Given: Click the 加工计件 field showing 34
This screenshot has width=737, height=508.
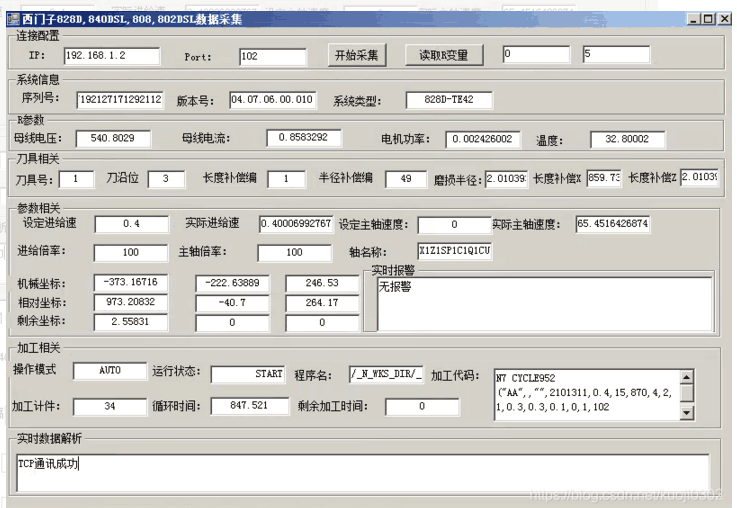Looking at the screenshot, I should pyautogui.click(x=110, y=406).
